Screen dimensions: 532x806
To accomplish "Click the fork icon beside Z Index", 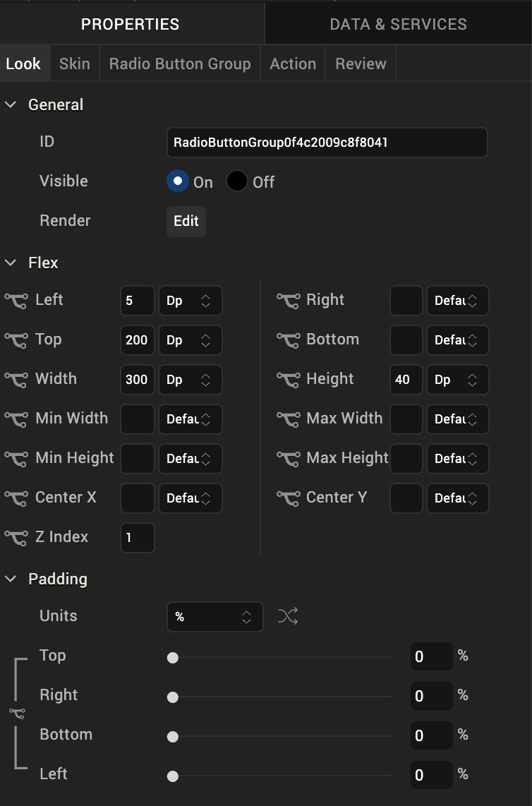I will pos(16,538).
